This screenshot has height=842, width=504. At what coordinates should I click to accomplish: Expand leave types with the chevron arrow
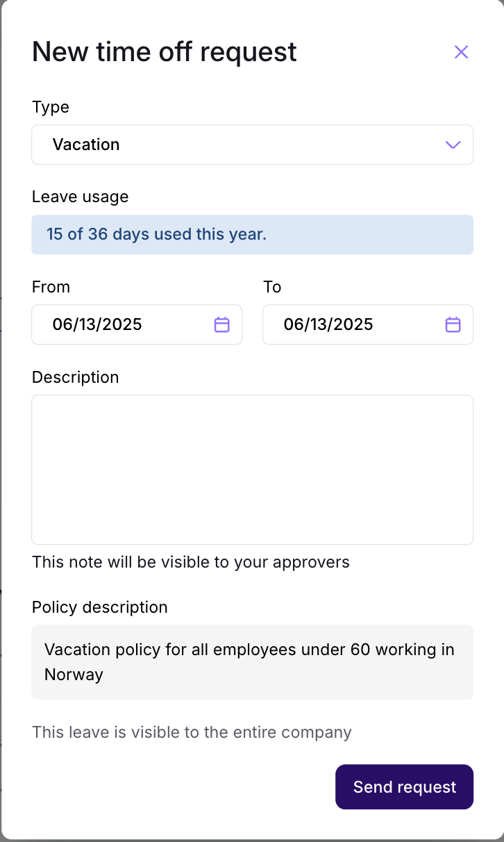(453, 145)
